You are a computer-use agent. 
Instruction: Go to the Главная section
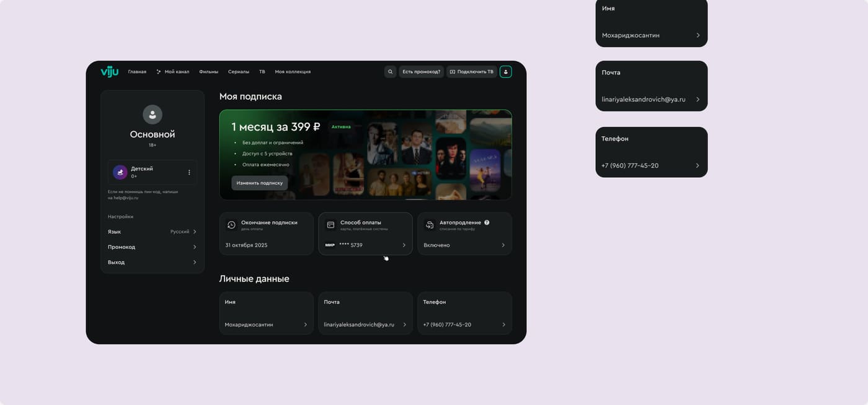pos(137,72)
